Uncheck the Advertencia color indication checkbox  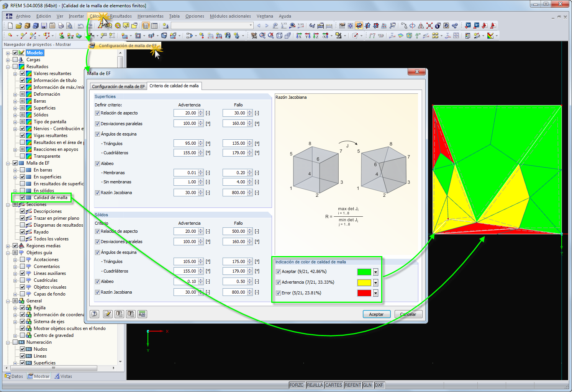[278, 282]
